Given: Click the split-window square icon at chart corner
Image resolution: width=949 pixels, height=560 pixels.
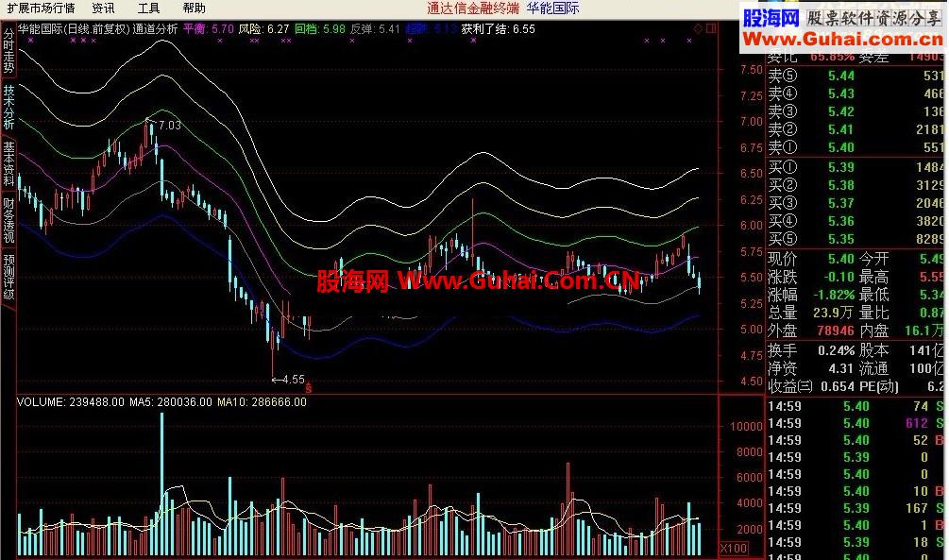Looking at the screenshot, I should (711, 28).
